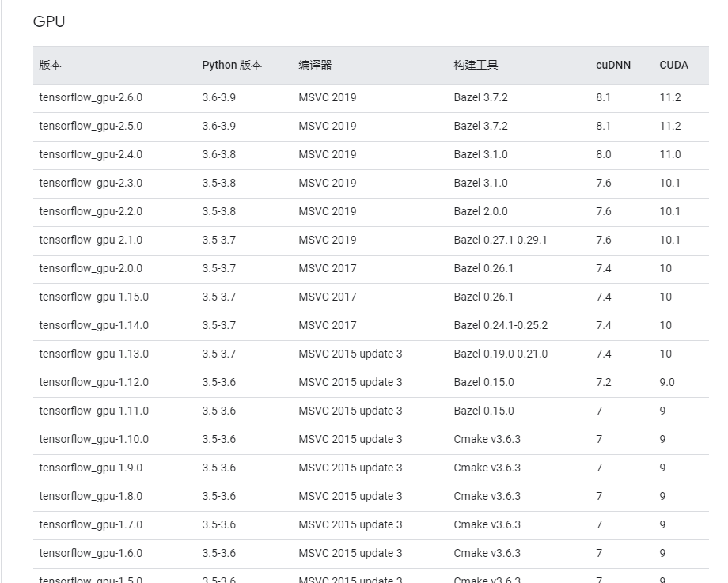Click tensorflow_gpu-2.4.0 version cell

click(90, 154)
